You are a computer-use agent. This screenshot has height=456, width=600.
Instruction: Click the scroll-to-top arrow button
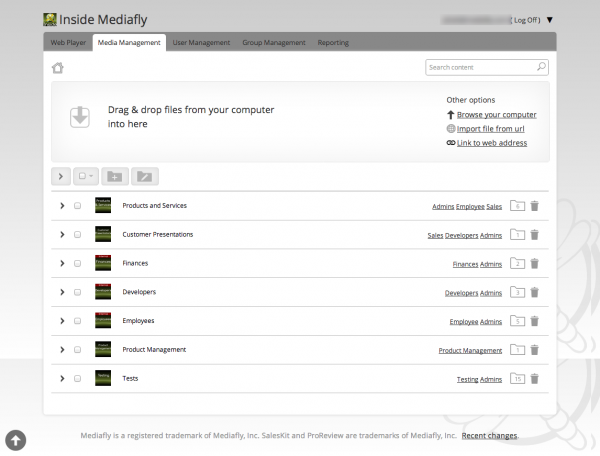coord(16,440)
